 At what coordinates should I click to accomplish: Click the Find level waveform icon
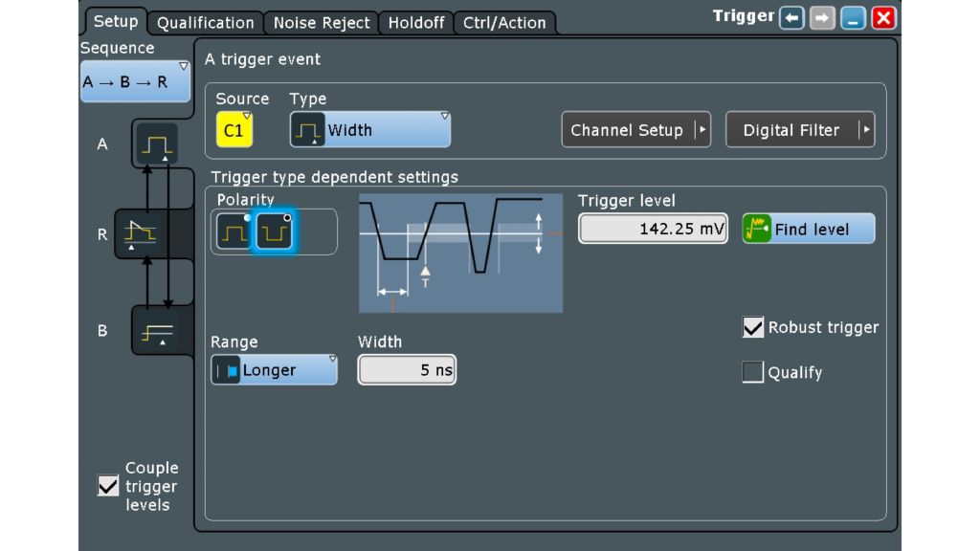pos(755,228)
